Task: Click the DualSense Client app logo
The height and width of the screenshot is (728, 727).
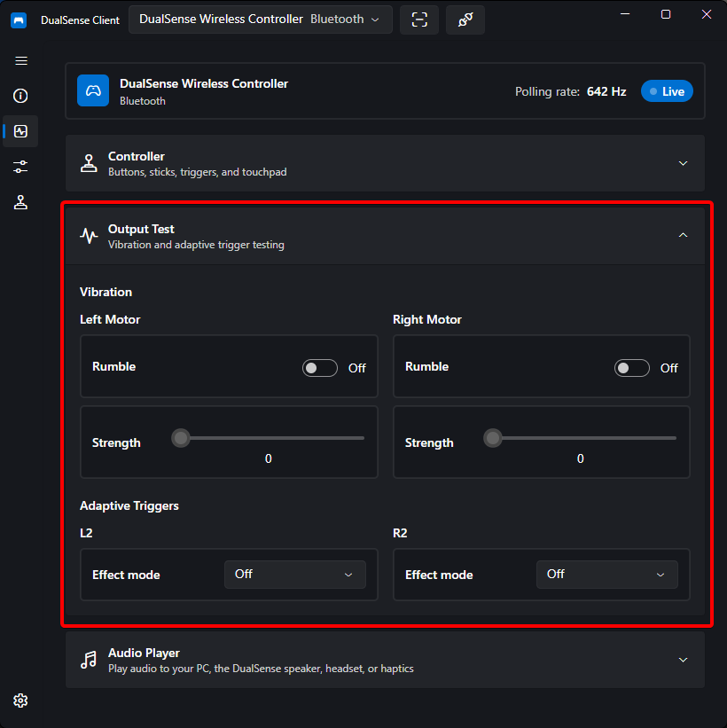Action: click(19, 20)
